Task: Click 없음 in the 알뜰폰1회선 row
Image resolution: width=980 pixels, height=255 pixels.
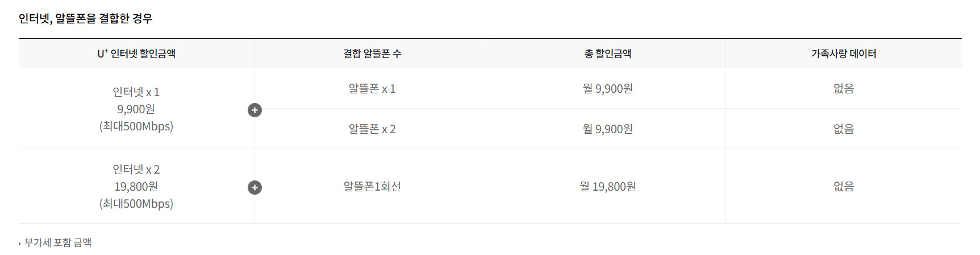Action: 844,187
